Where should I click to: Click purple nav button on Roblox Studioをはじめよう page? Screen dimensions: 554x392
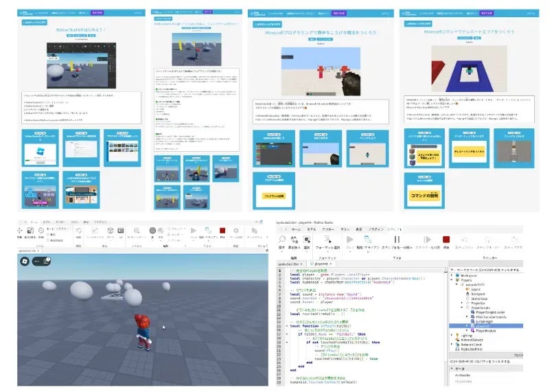tap(97, 13)
